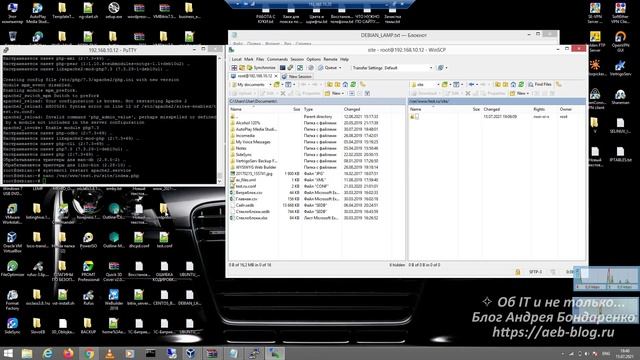Click the Windows Start button

tap(7, 353)
